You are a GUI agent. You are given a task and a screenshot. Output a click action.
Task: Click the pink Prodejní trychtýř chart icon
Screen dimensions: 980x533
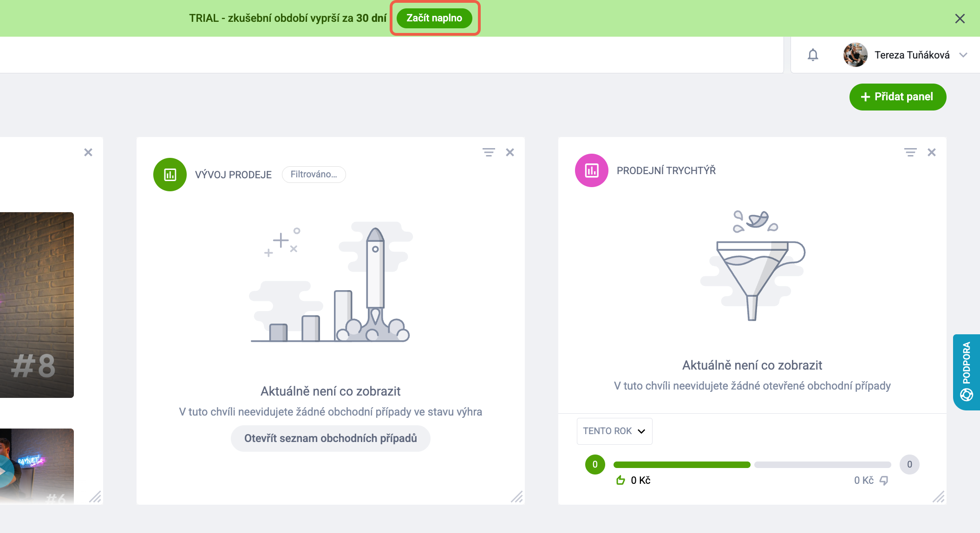point(592,170)
